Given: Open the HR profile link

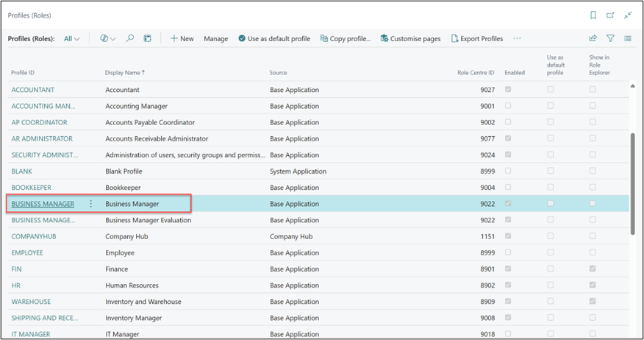Looking at the screenshot, I should (x=15, y=286).
